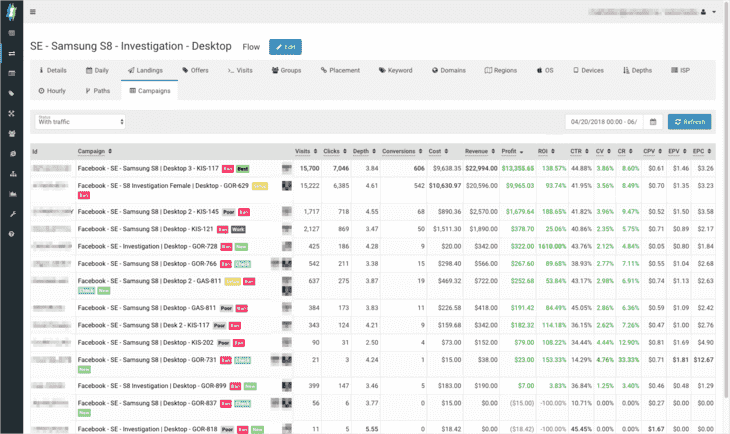Open the user account dropdown

(708, 12)
